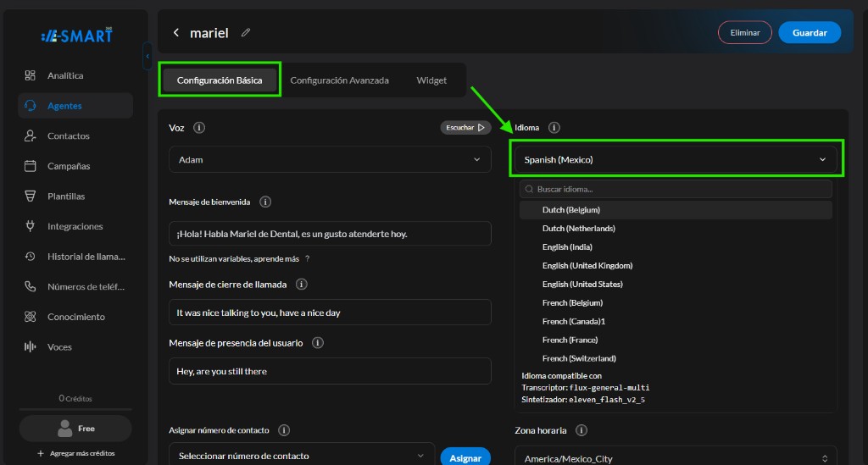Collapse the sidebar with the edge chevron
This screenshot has height=465, width=868.
147,56
